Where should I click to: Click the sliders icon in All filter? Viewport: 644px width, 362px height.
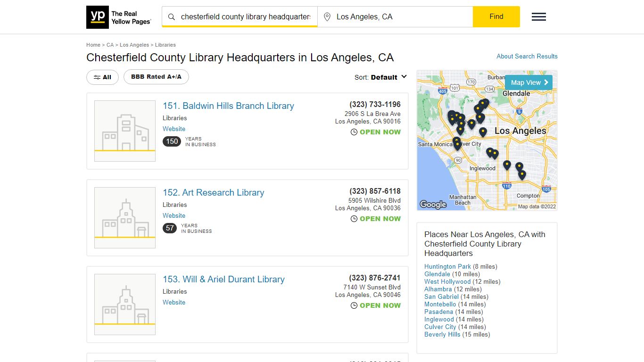pyautogui.click(x=97, y=77)
